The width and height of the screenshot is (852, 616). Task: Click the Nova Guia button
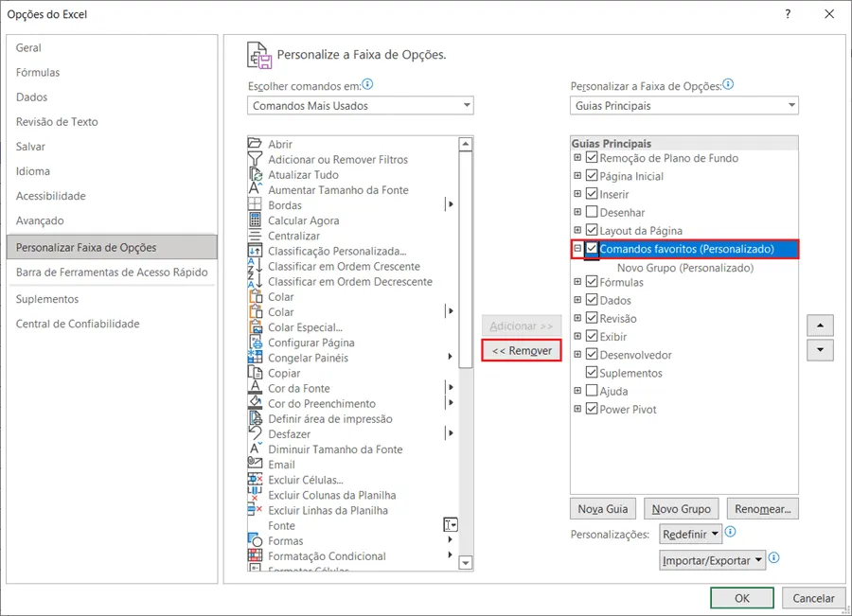(x=603, y=509)
